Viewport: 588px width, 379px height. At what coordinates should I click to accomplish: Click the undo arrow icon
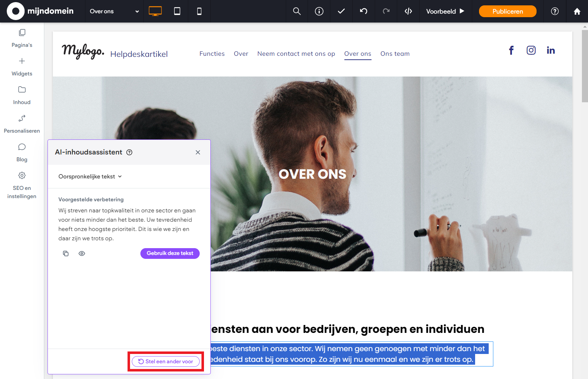click(364, 11)
